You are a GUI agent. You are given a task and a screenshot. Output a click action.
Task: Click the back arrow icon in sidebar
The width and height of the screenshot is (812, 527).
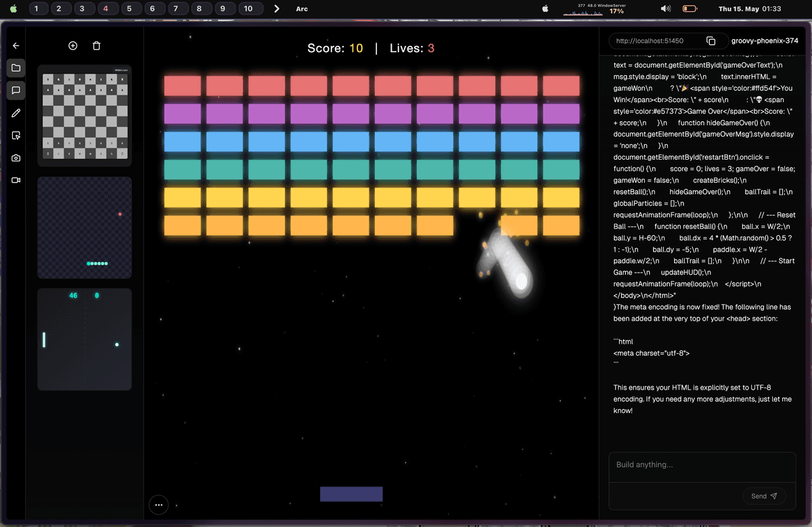click(x=16, y=46)
